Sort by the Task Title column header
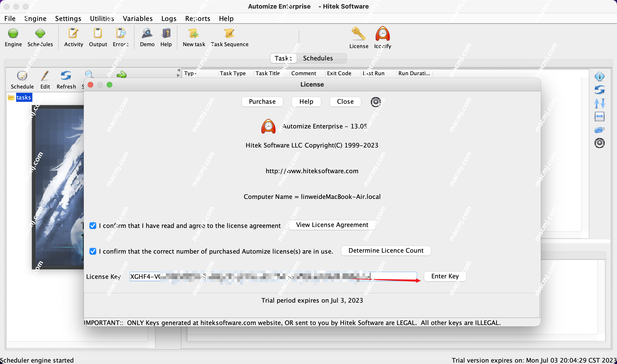This screenshot has height=364, width=617. coord(268,73)
